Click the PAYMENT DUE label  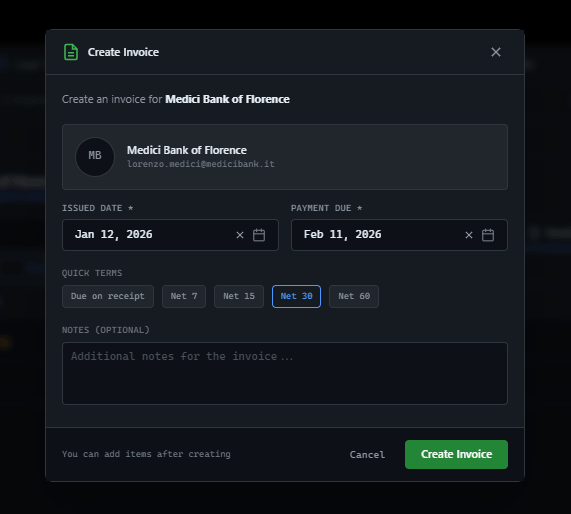pyautogui.click(x=326, y=208)
